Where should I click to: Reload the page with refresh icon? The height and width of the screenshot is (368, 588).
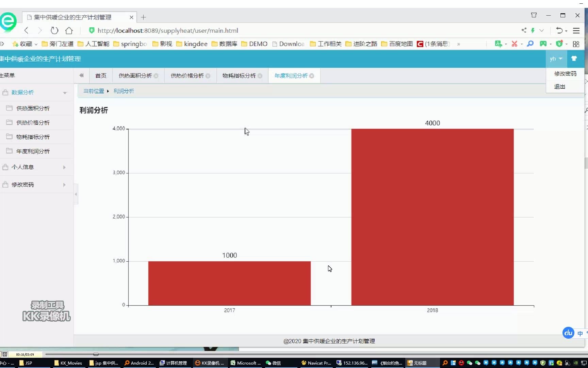pyautogui.click(x=54, y=31)
